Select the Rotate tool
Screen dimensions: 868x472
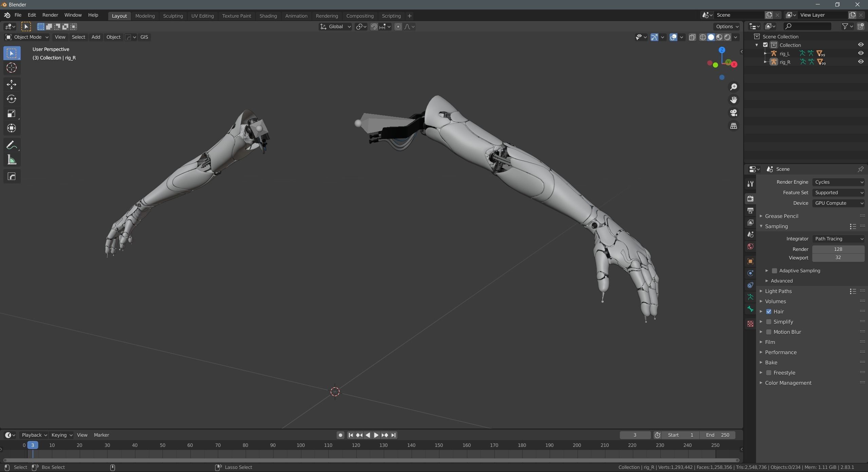tap(12, 99)
